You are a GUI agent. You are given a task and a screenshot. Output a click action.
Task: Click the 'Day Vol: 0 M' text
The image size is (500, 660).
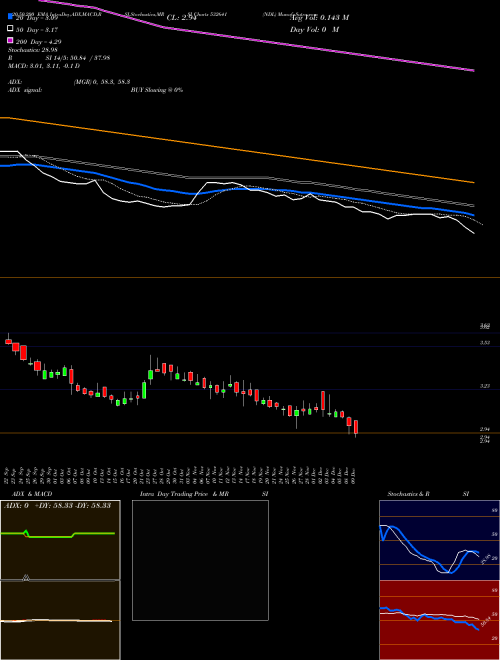314,29
